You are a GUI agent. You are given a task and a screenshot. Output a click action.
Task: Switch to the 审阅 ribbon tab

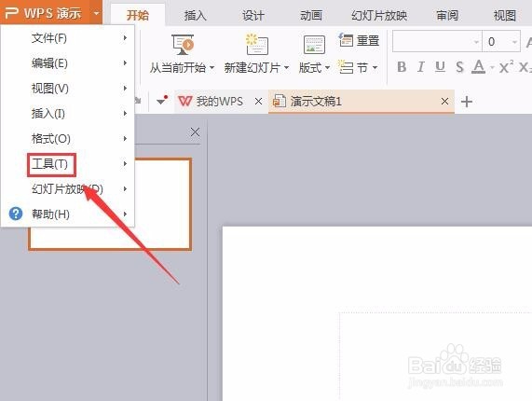click(447, 15)
